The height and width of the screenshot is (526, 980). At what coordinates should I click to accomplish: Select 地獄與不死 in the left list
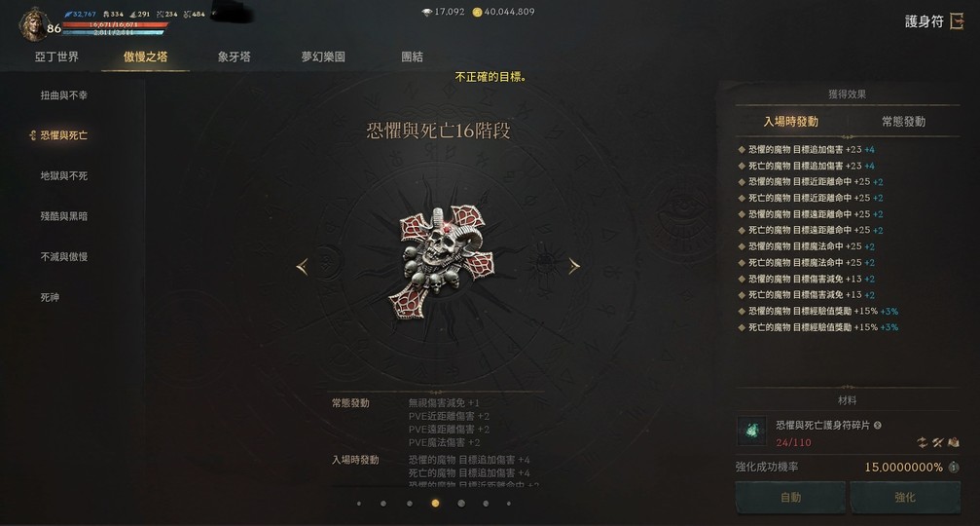pos(64,175)
